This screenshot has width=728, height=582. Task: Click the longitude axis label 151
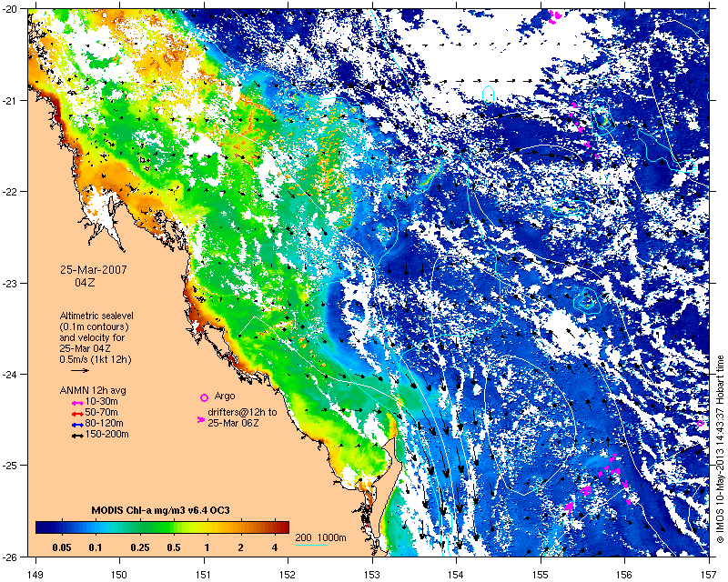[204, 575]
